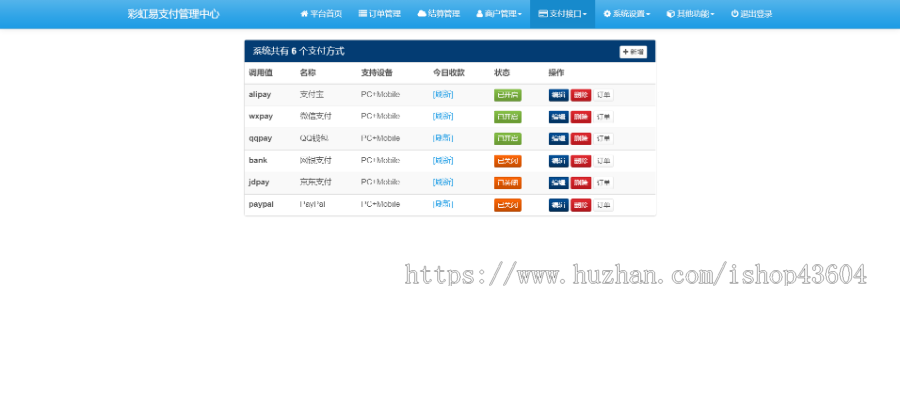Viewport: 900px width, 414px height.
Task: Select the 'jdpay' call value cell
Action: click(259, 182)
